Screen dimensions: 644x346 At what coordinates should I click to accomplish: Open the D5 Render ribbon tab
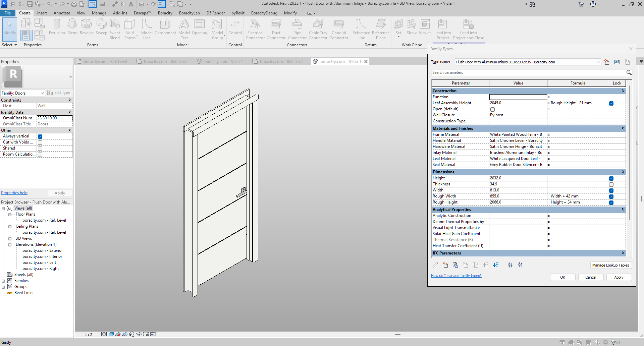216,13
